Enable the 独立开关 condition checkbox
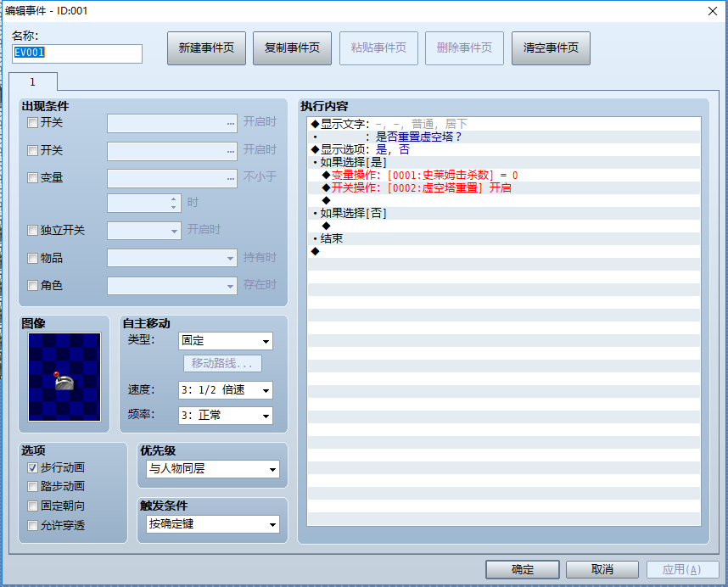This screenshot has height=587, width=728. pos(32,231)
